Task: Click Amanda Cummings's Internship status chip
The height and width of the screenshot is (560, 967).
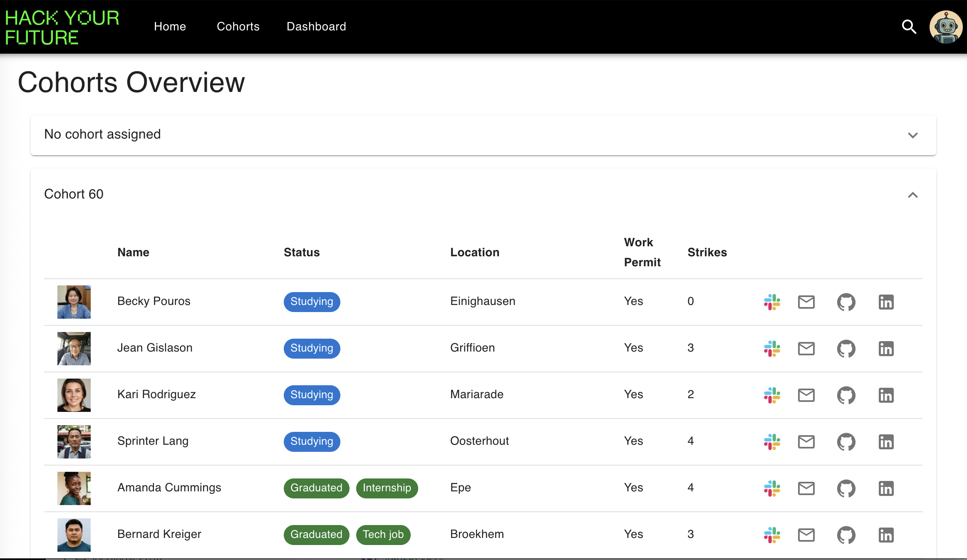Action: pos(387,488)
